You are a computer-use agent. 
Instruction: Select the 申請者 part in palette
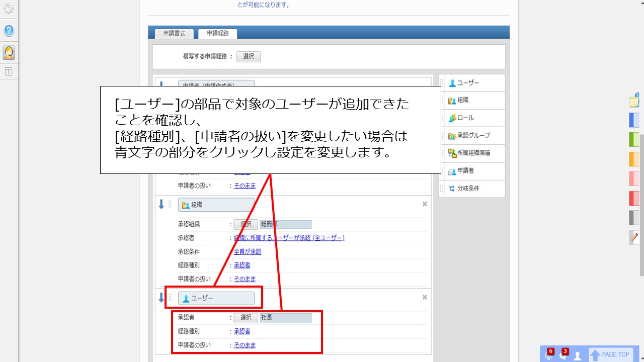465,171
